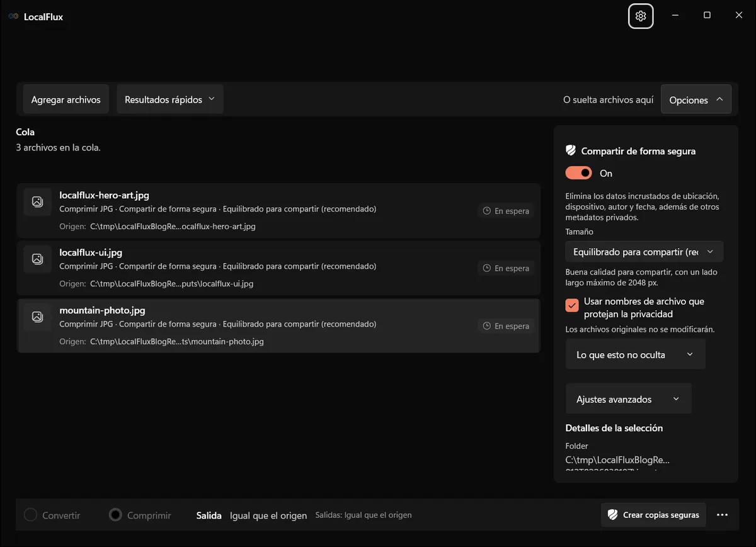Click clock icon on mountain-photo.jpg status
This screenshot has height=547, width=756.
486,326
